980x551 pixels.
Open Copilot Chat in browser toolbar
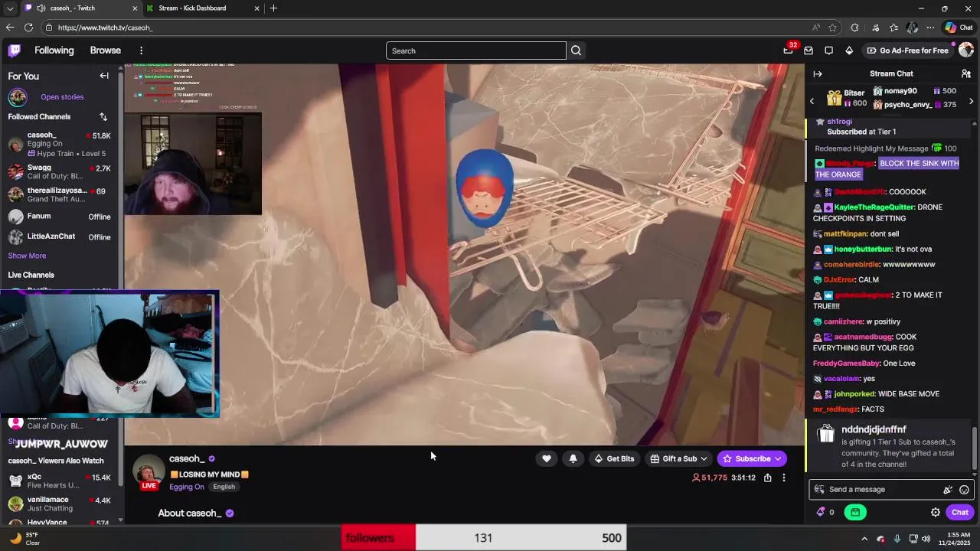[959, 28]
